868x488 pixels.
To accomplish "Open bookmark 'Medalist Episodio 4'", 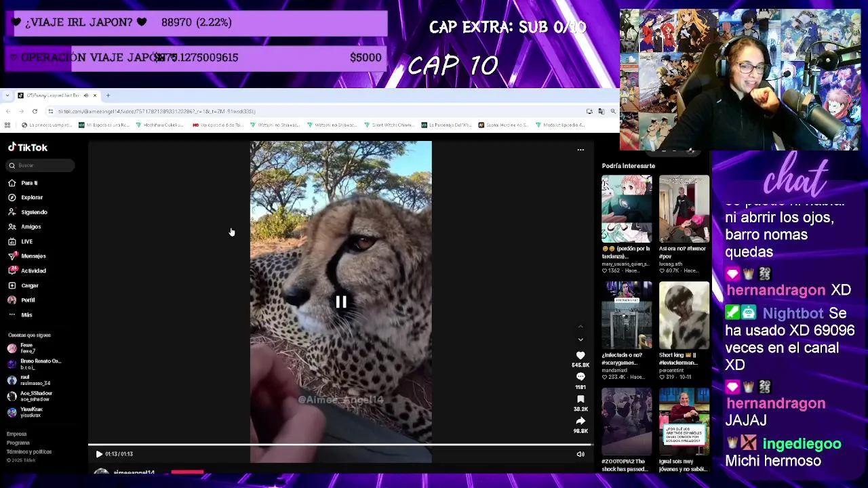I will [560, 125].
